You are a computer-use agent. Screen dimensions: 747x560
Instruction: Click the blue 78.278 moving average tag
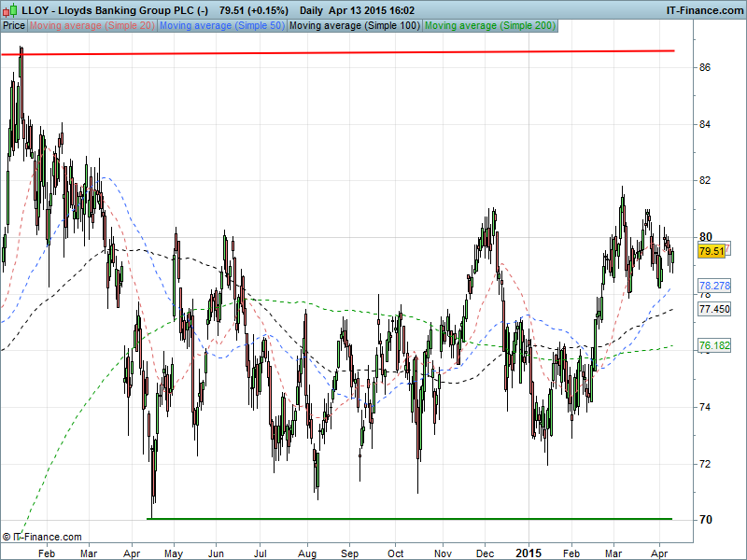click(x=713, y=286)
